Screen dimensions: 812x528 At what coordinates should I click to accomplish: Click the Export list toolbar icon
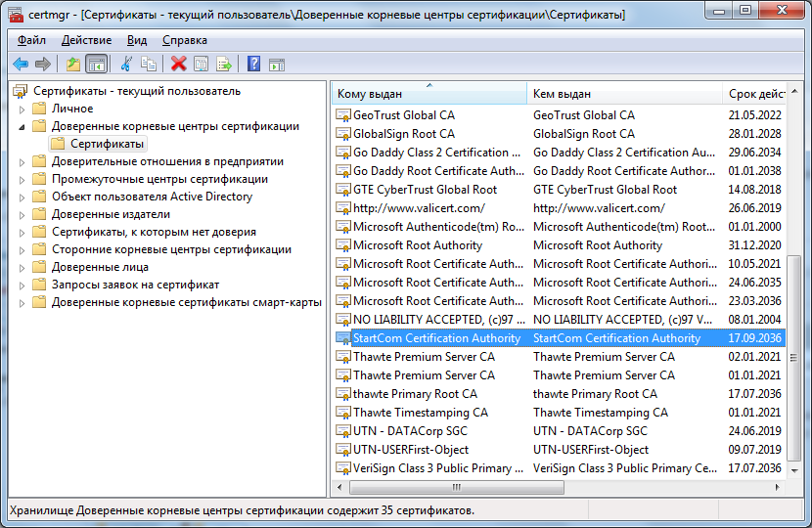[224, 65]
